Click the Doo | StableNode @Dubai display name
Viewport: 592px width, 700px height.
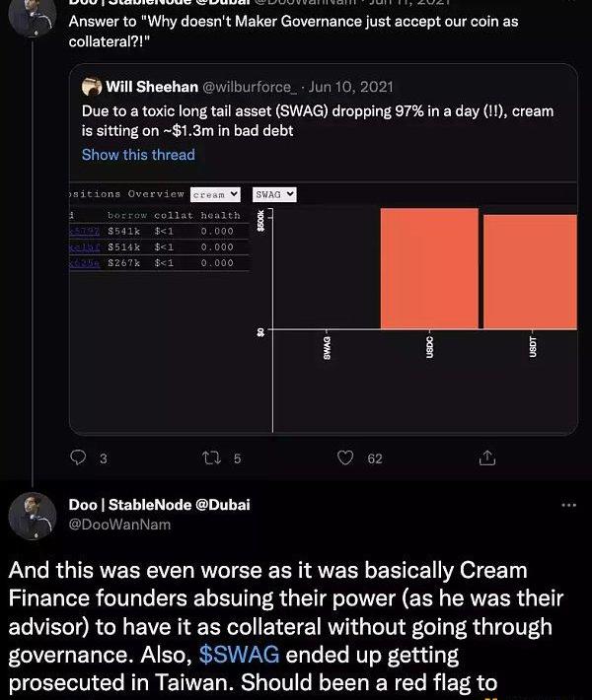[x=159, y=505]
